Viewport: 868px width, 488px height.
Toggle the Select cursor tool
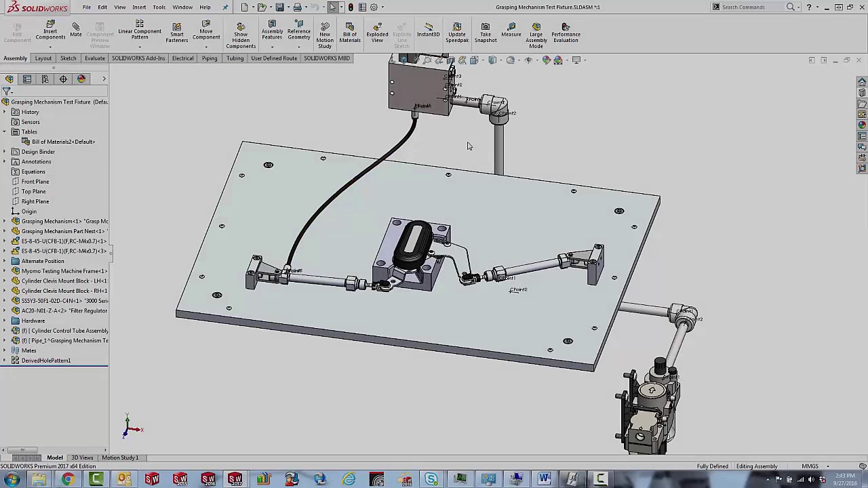tap(332, 7)
